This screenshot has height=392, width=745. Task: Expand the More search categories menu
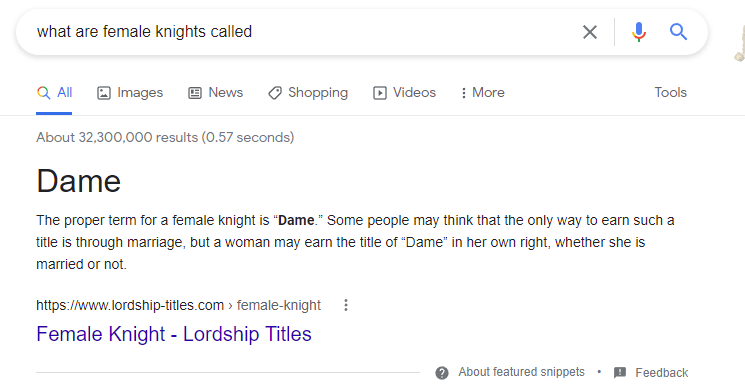point(483,93)
